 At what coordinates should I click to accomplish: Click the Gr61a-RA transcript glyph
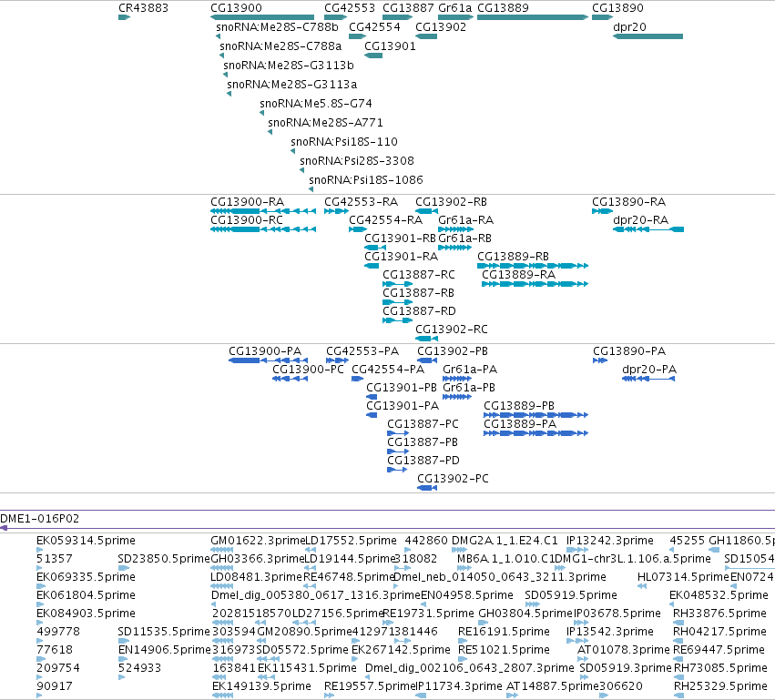[455, 229]
